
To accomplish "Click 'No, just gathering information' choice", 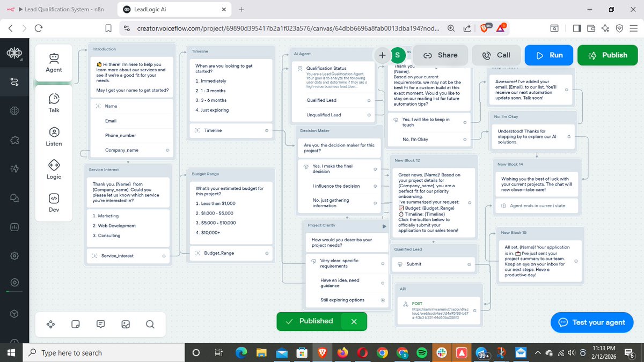I will 340,203.
